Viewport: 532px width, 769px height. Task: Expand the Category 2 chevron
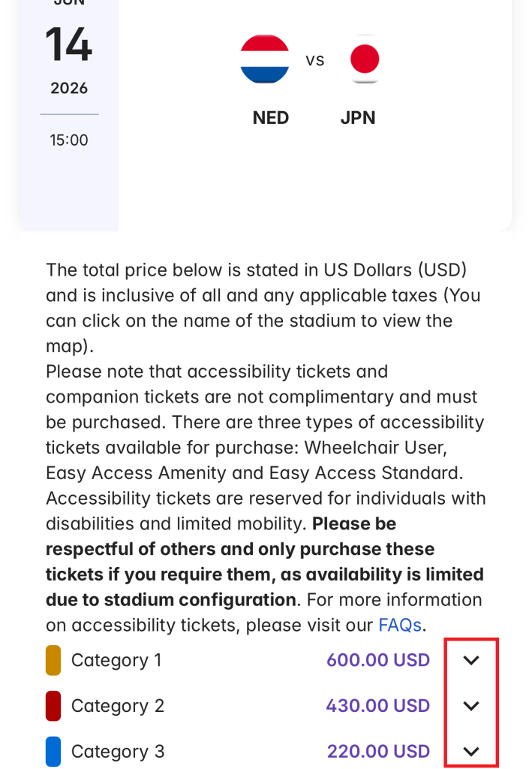point(470,706)
